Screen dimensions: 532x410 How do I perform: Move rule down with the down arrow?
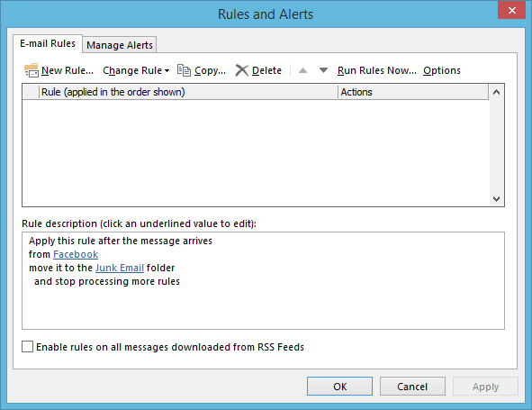pos(323,70)
